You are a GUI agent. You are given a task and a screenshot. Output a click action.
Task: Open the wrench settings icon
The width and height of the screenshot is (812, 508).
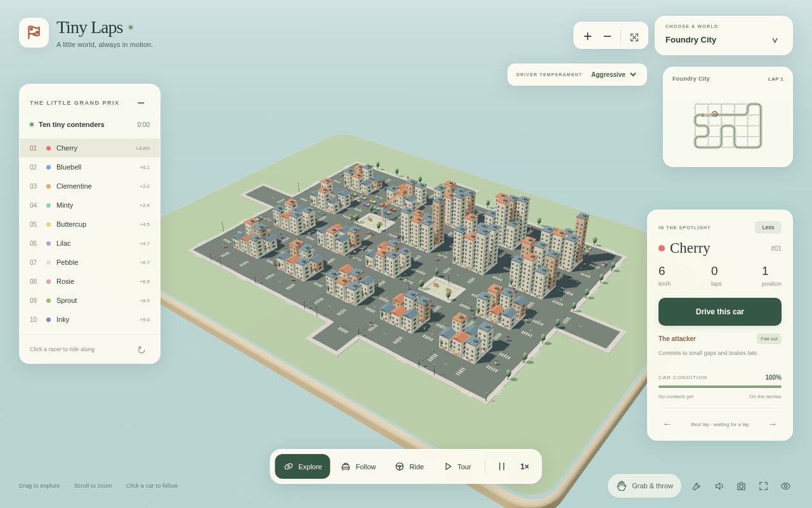click(x=697, y=486)
